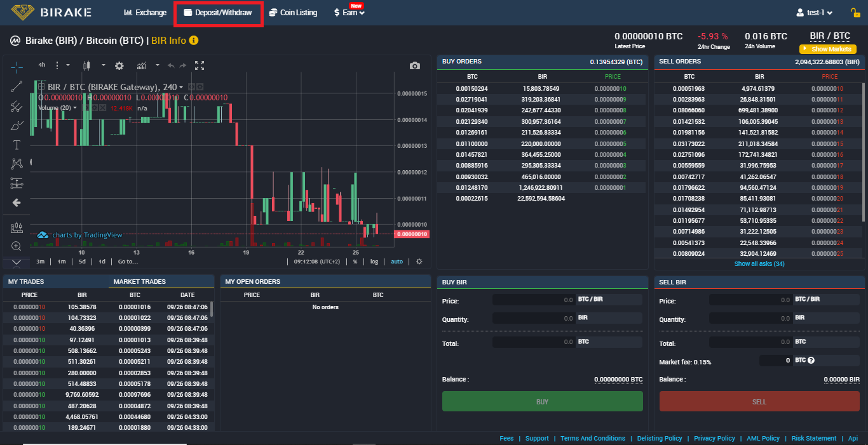Click the TradingView cloud logo
This screenshot has height=445, width=868.
(x=43, y=235)
